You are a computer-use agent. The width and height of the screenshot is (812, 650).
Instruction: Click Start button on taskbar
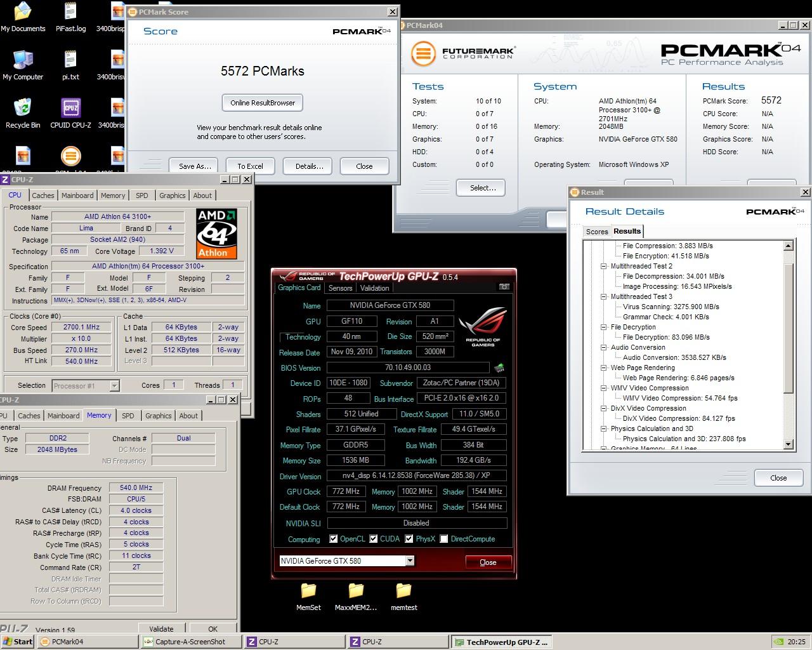(18, 642)
